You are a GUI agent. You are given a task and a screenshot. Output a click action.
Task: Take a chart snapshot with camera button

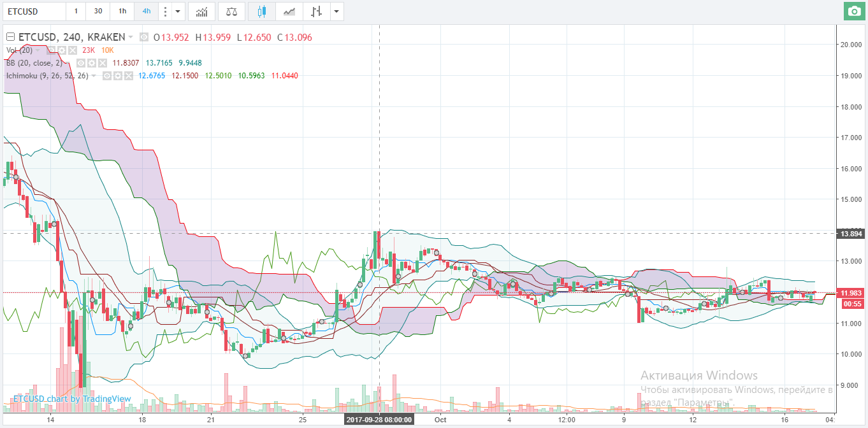click(x=853, y=11)
